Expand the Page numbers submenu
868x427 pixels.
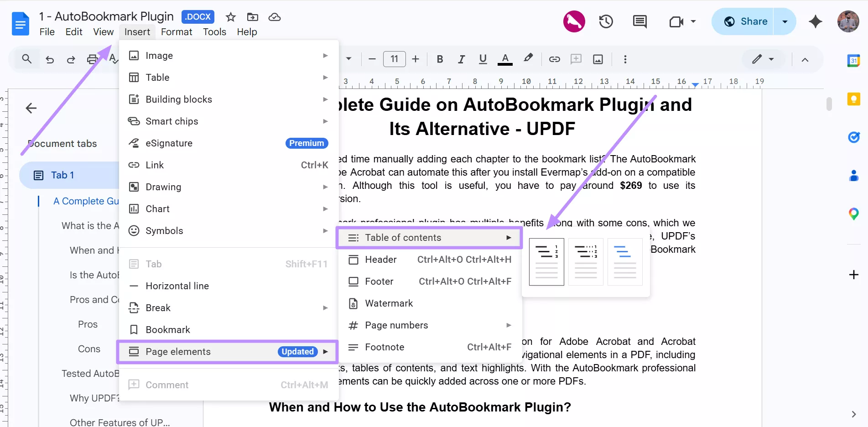(396, 325)
